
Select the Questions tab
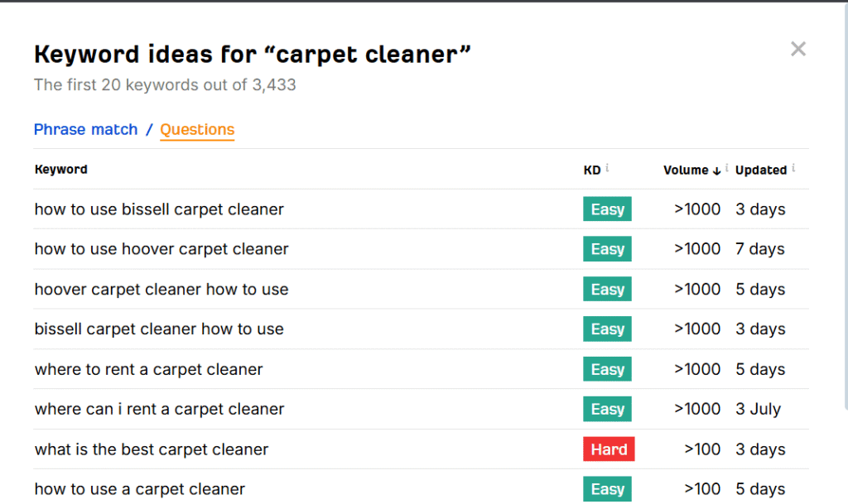pyautogui.click(x=197, y=130)
